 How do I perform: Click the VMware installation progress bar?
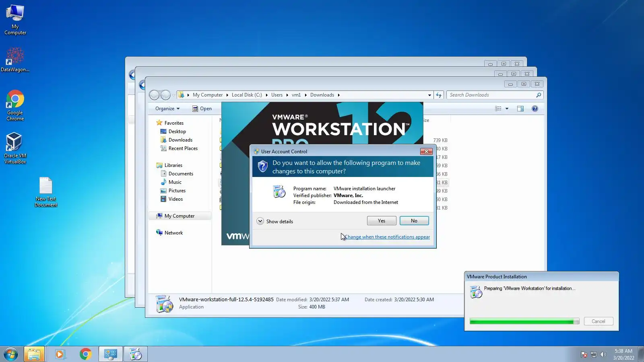point(524,321)
